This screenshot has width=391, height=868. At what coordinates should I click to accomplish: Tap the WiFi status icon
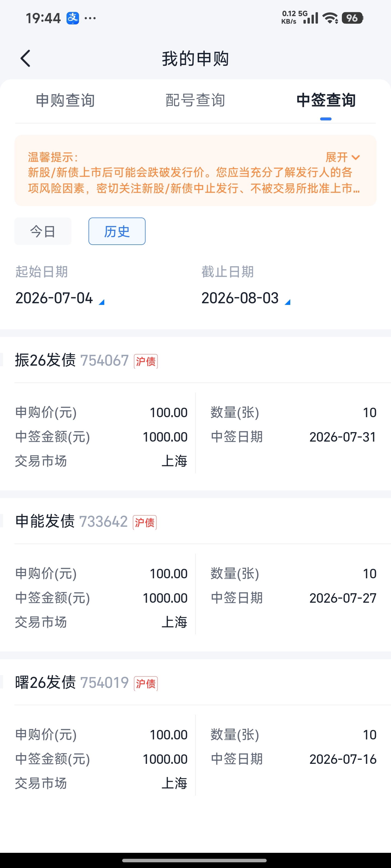click(330, 18)
